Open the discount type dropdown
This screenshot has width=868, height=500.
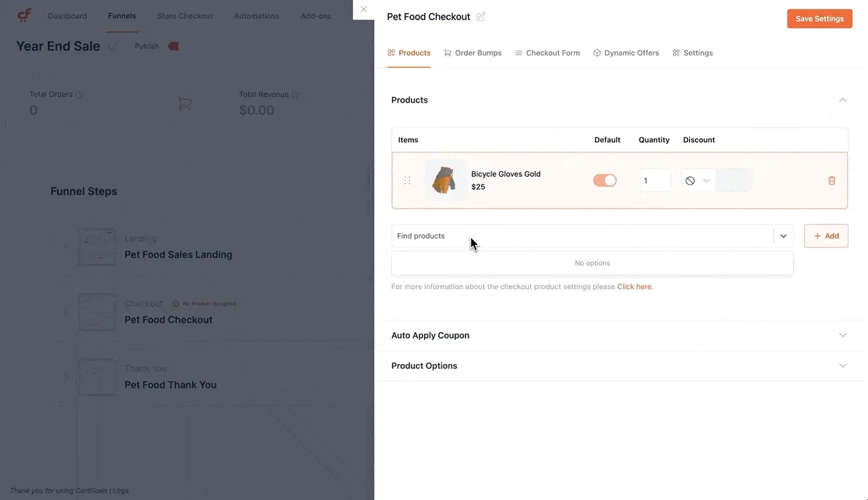697,180
